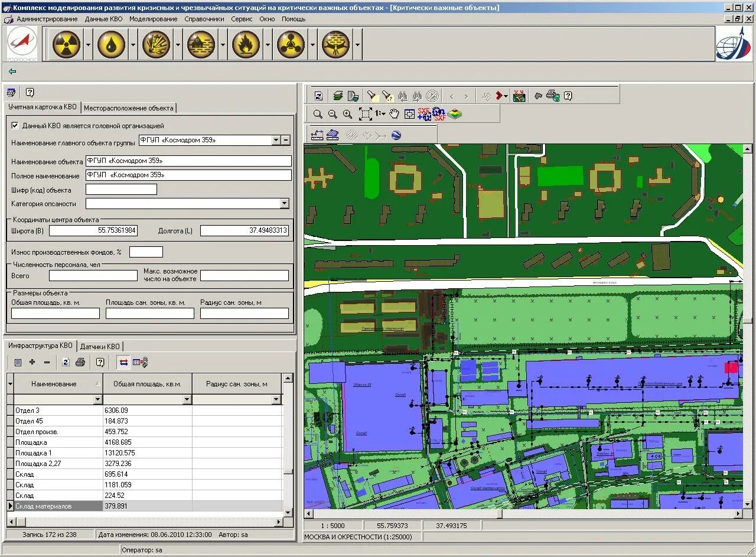756x557 pixels.
Task: Open the Справочники menu
Action: (204, 19)
